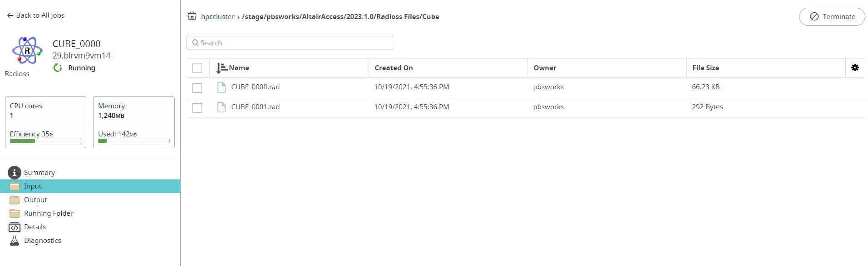868x266 pixels.
Task: Open the Running Folder section
Action: click(x=48, y=213)
